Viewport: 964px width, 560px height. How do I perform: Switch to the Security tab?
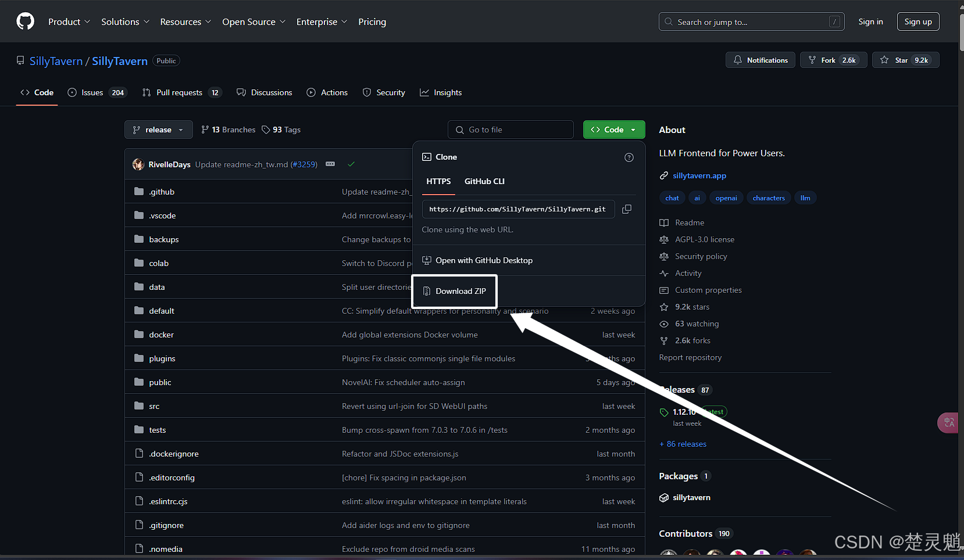[x=384, y=92]
